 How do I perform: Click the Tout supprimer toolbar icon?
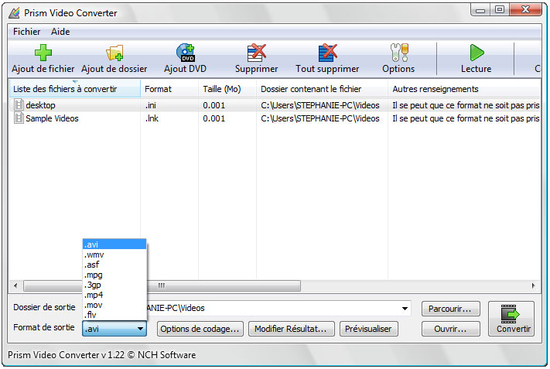(x=328, y=53)
